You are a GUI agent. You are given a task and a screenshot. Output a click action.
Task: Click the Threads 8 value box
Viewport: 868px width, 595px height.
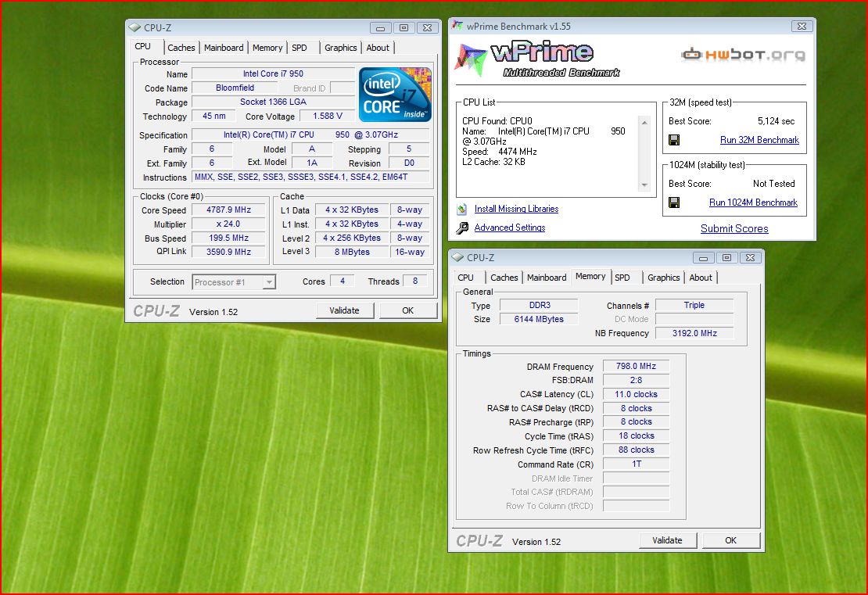point(415,281)
